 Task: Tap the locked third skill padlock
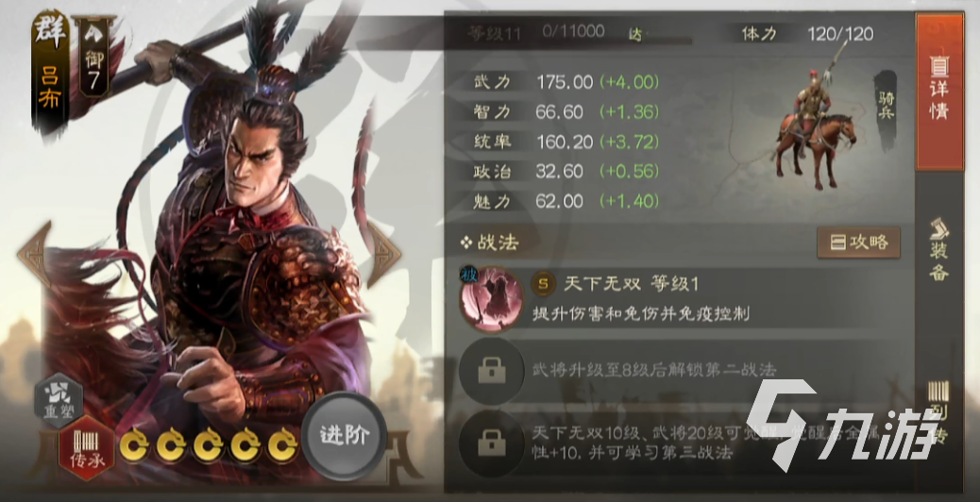[491, 443]
